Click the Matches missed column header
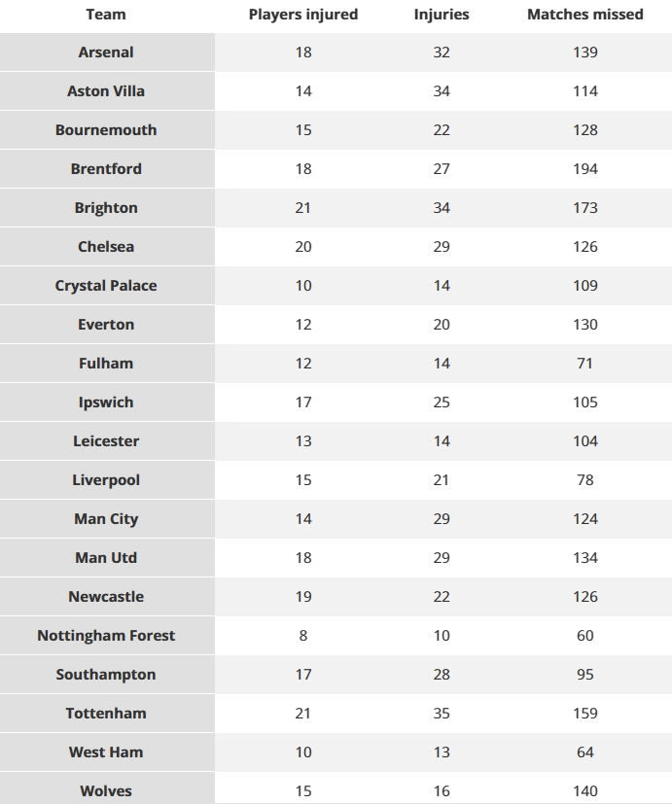The width and height of the screenshot is (672, 804). (x=584, y=15)
